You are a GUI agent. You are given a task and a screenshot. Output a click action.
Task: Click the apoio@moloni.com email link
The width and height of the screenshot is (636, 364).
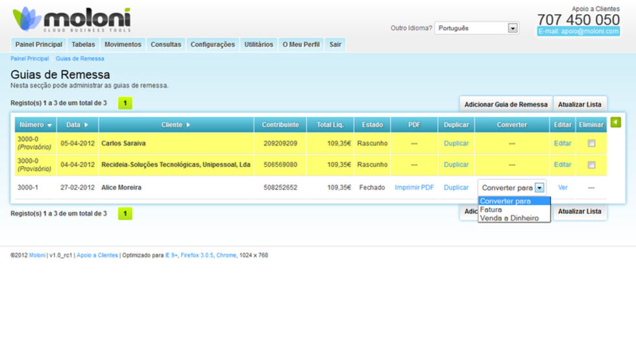click(578, 31)
